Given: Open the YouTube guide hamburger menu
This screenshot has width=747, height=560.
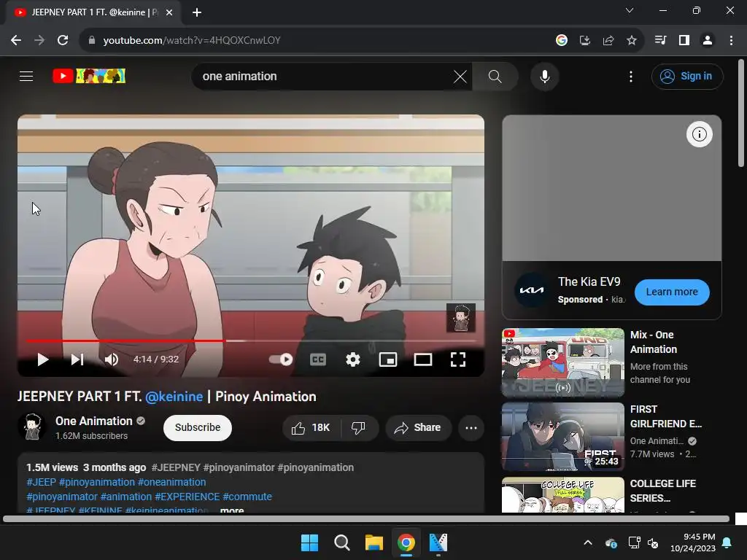Looking at the screenshot, I should coord(26,76).
